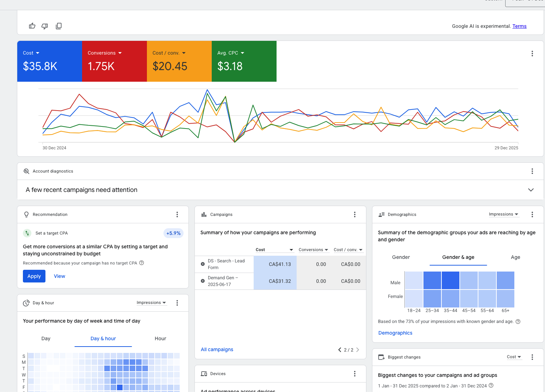The image size is (545, 392).
Task: Click the thumbs down feedback icon
Action: (45, 26)
